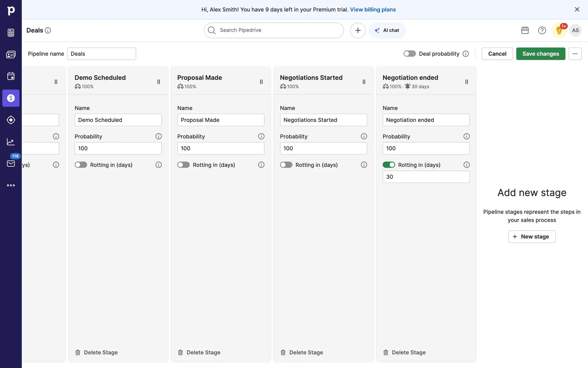Go to the Deals sidebar item
Image resolution: width=588 pixels, height=368 pixels.
[11, 98]
